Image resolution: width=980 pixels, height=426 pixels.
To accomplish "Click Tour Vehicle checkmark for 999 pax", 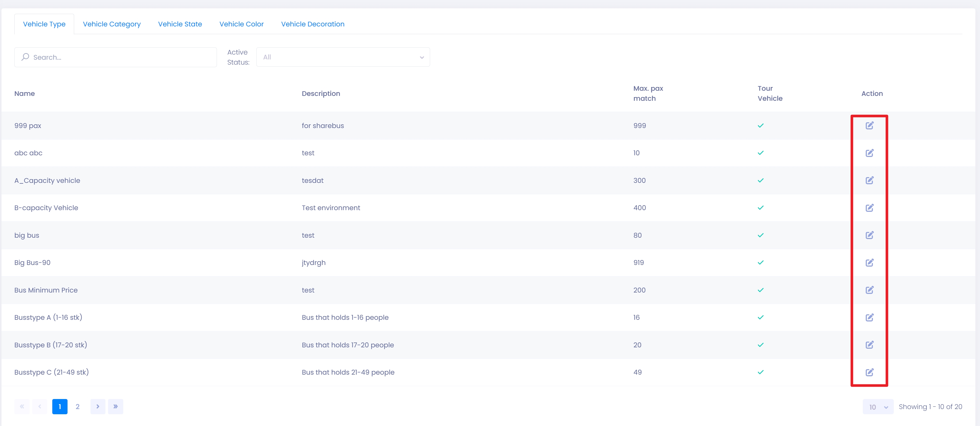I will click(760, 125).
